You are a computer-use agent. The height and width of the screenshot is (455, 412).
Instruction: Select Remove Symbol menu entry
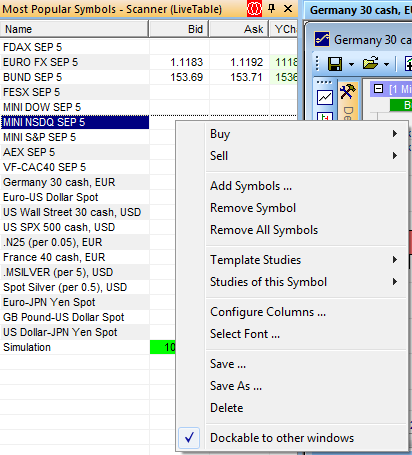coord(306,208)
